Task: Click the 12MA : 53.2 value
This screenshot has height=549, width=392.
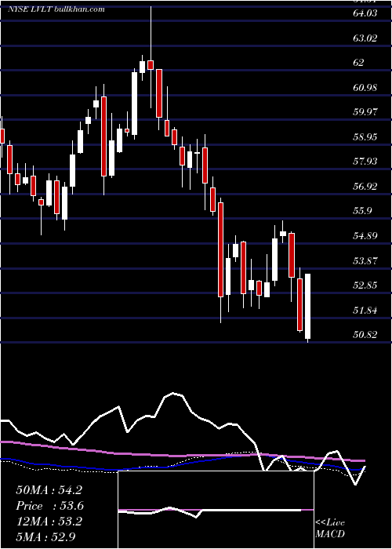Action: coord(49,521)
